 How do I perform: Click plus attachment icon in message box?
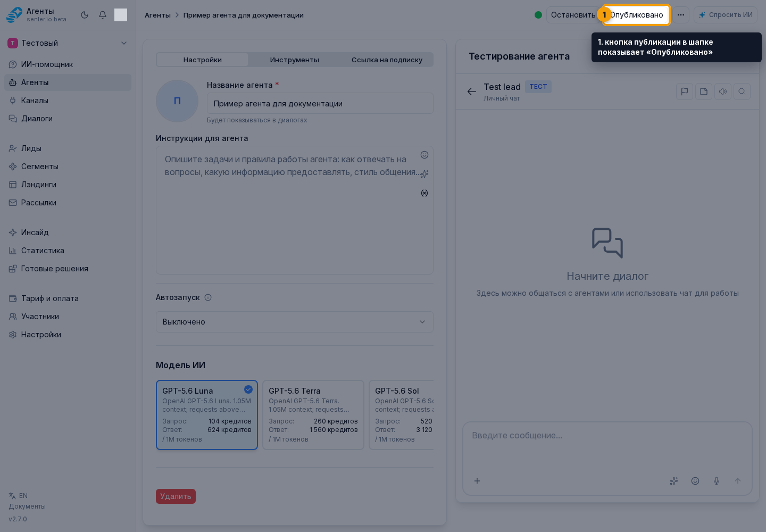[477, 481]
